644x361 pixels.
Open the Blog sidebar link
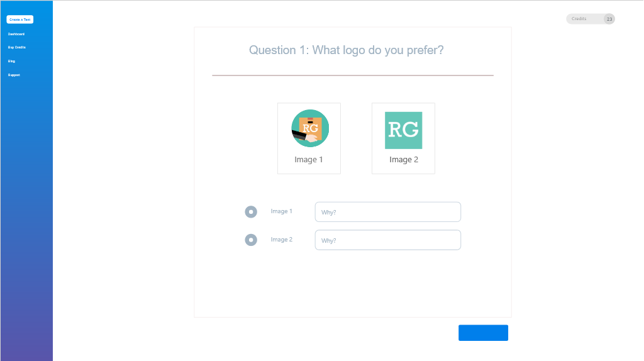tap(11, 61)
